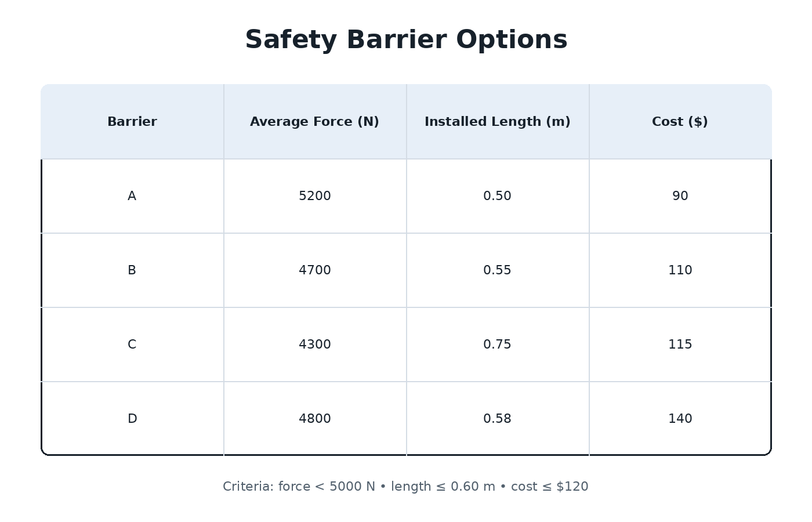Select the Cost ($) column header
The width and height of the screenshot is (812, 522).
click(x=680, y=122)
